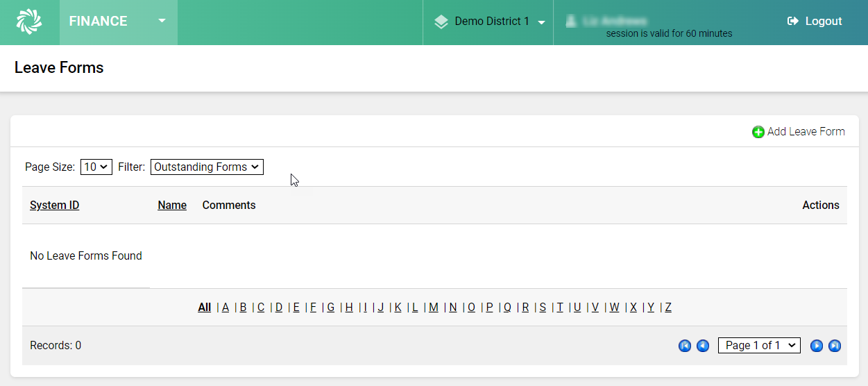The height and width of the screenshot is (386, 868).
Task: Filter names by letter Q
Action: point(507,308)
